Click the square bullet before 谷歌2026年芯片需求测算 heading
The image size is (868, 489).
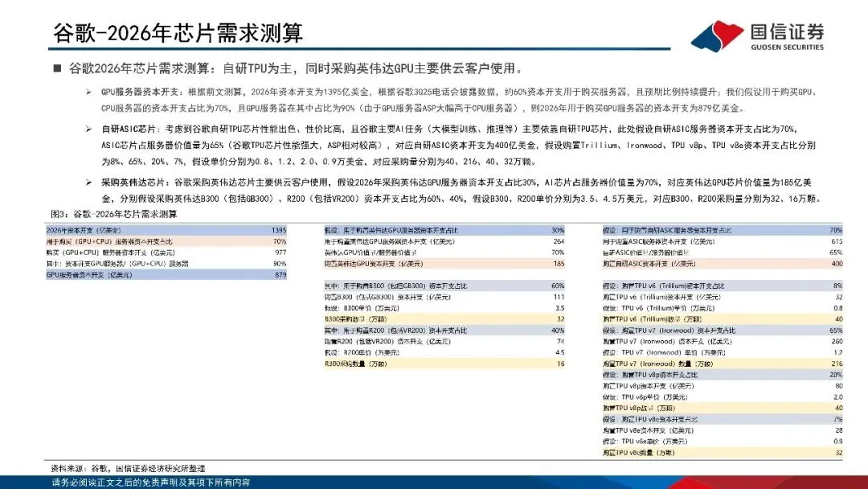tap(57, 68)
